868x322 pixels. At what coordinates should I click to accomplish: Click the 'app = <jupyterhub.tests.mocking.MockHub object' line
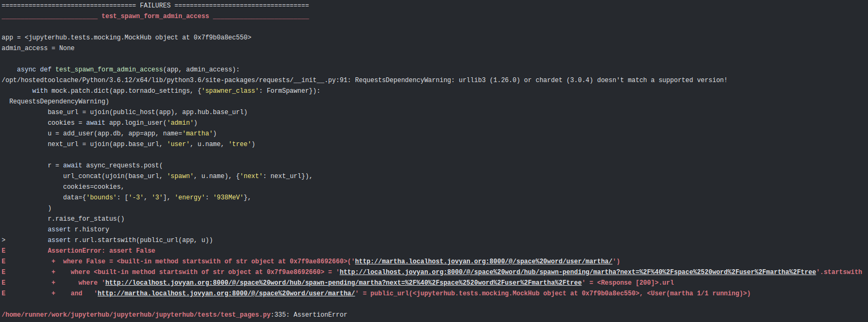[x=126, y=37]
